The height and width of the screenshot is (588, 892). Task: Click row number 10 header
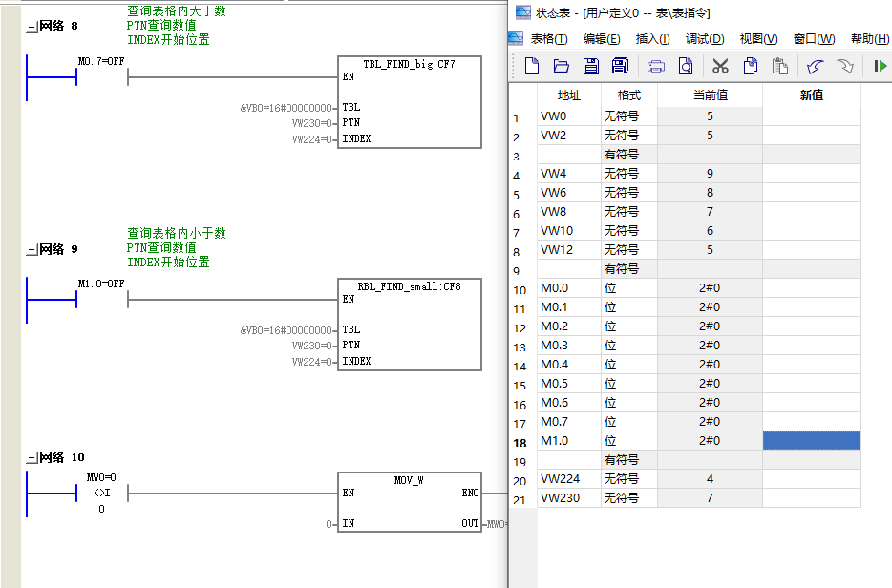(520, 290)
